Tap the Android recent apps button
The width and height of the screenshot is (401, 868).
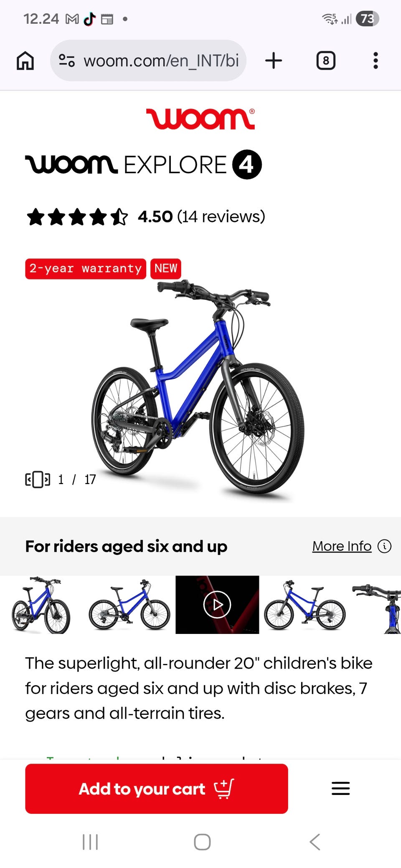tap(90, 842)
